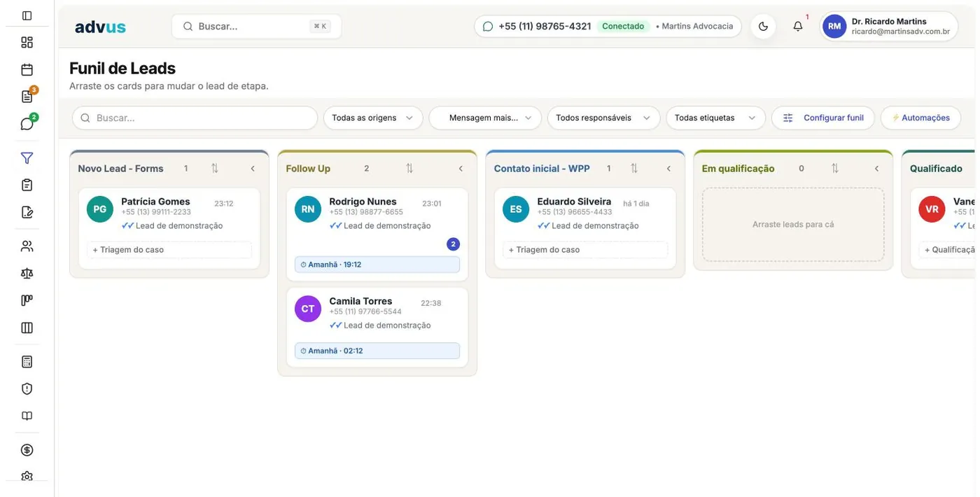The width and height of the screenshot is (980, 497).
Task: Open the notifications bell
Action: (798, 27)
